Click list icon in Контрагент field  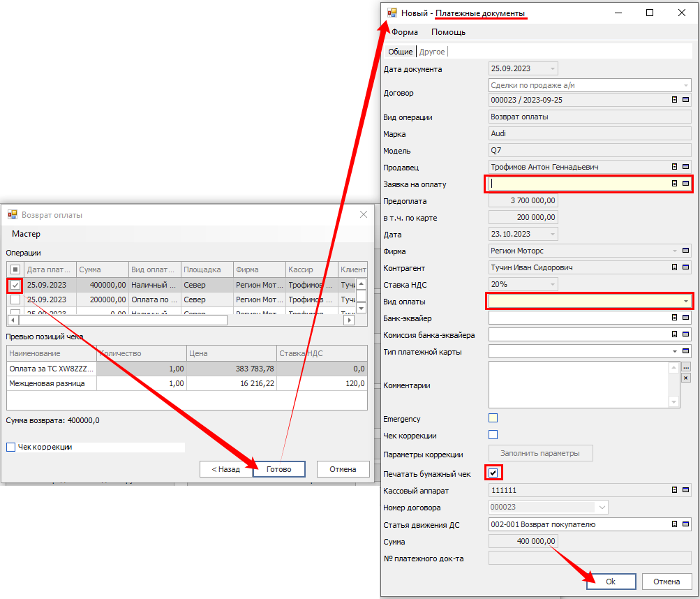[x=674, y=267]
